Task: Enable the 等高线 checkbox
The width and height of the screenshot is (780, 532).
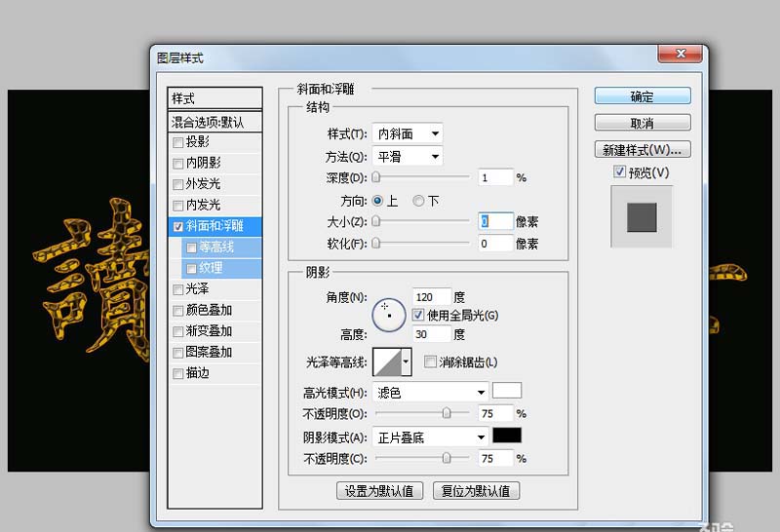Action: (x=191, y=247)
